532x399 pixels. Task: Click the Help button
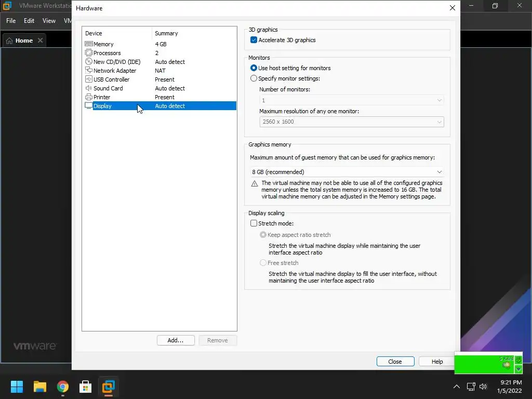437,362
